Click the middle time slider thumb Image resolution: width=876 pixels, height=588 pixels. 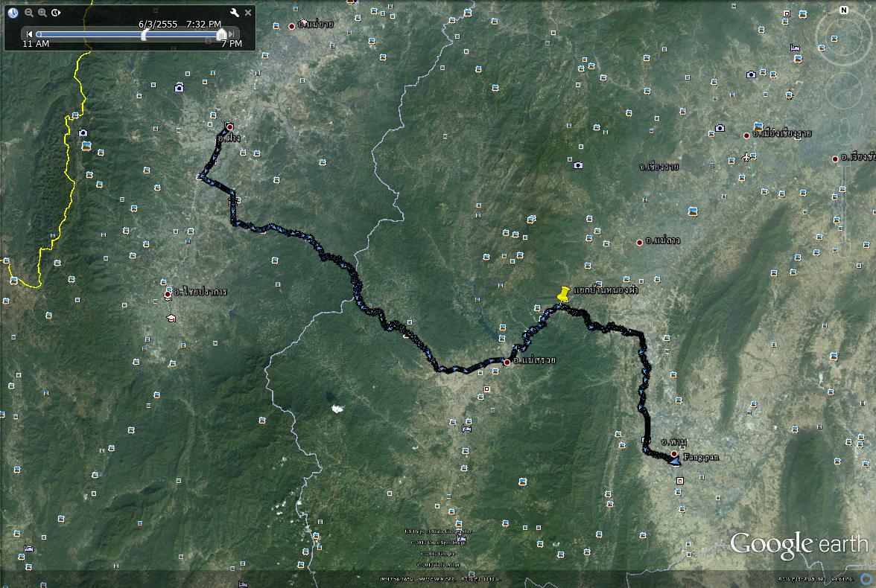[145, 34]
